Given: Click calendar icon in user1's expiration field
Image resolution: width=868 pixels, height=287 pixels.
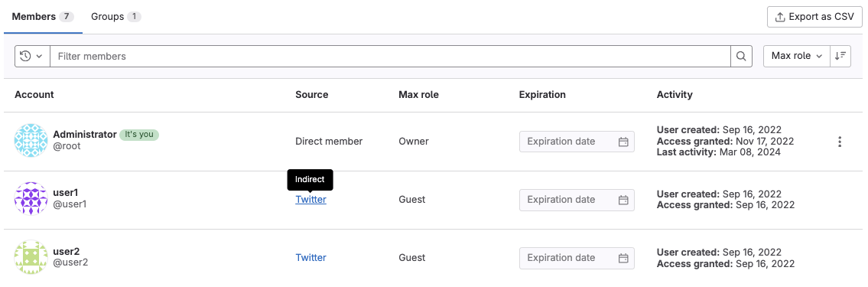Looking at the screenshot, I should pos(623,200).
